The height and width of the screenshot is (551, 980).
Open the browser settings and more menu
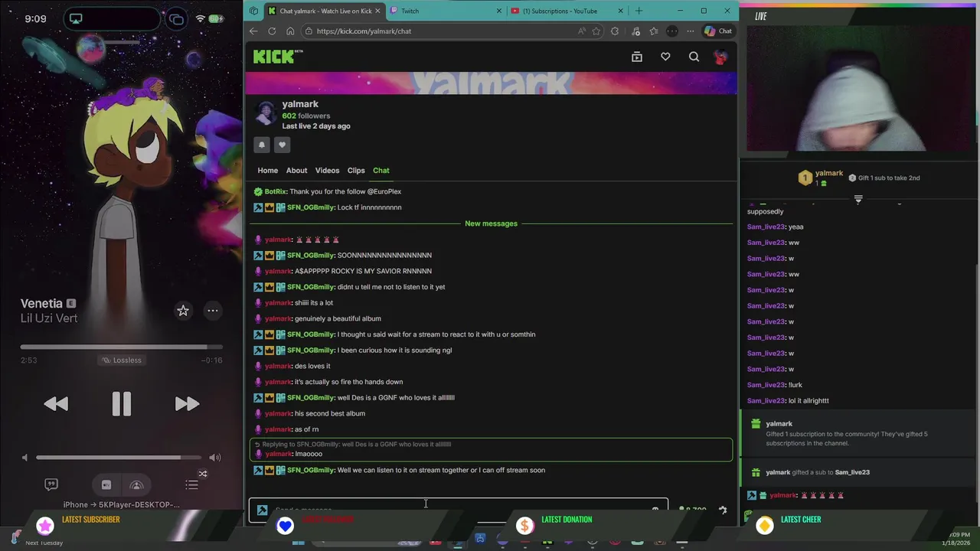click(x=690, y=31)
